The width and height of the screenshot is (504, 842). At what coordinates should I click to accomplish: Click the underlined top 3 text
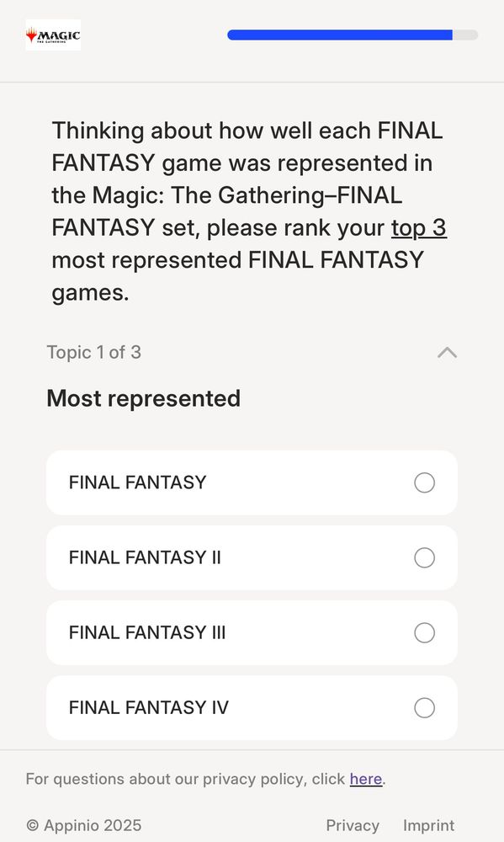tap(419, 227)
